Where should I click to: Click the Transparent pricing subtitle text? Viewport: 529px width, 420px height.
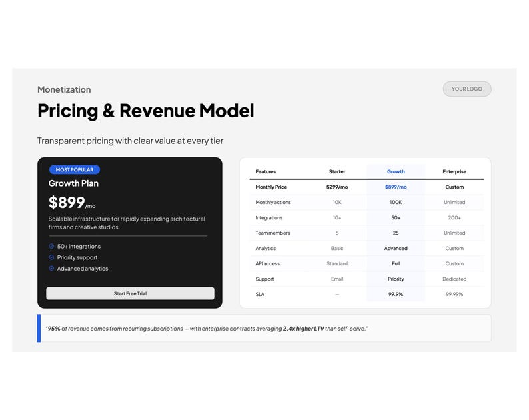(130, 141)
